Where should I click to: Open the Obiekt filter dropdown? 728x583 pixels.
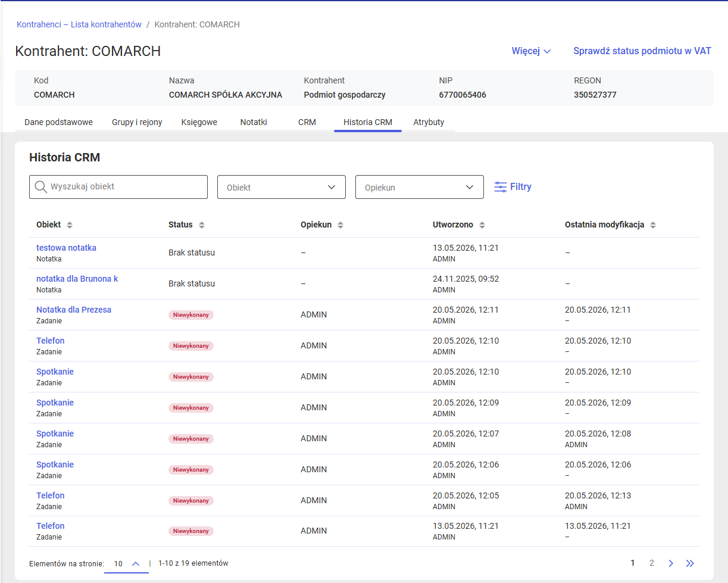[282, 187]
